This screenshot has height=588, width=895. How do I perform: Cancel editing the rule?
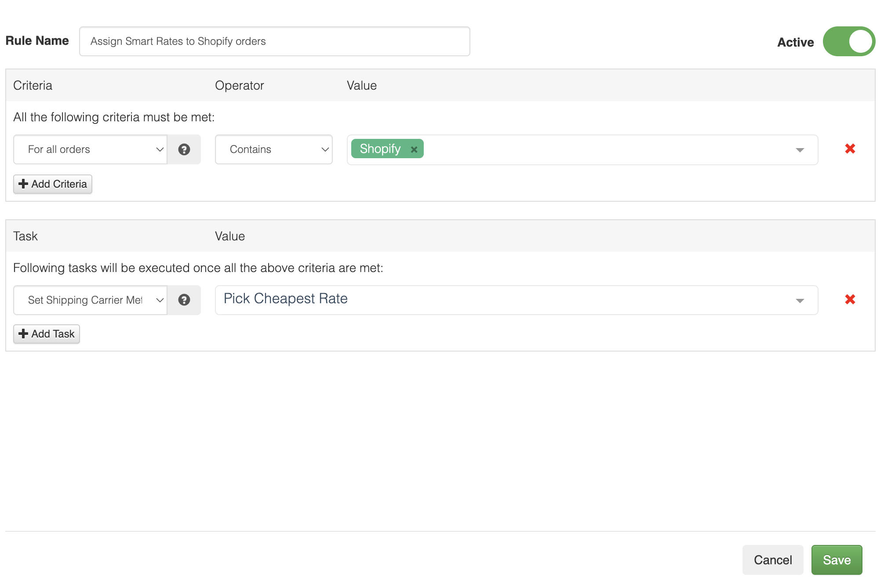tap(772, 560)
